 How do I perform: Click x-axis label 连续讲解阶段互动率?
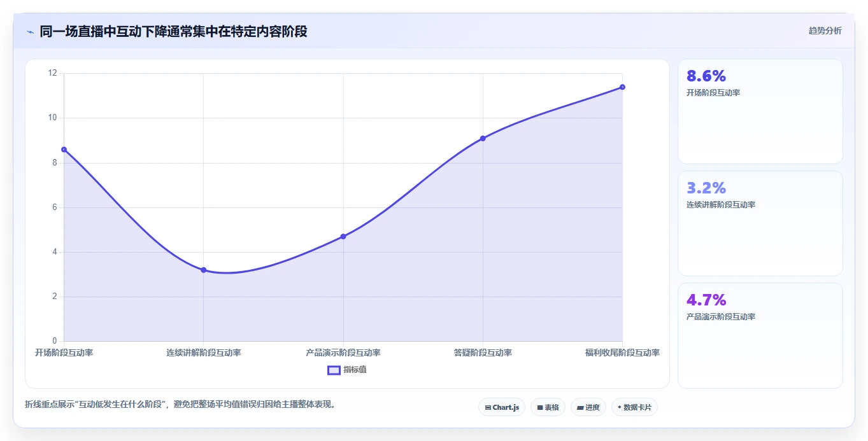tap(204, 353)
